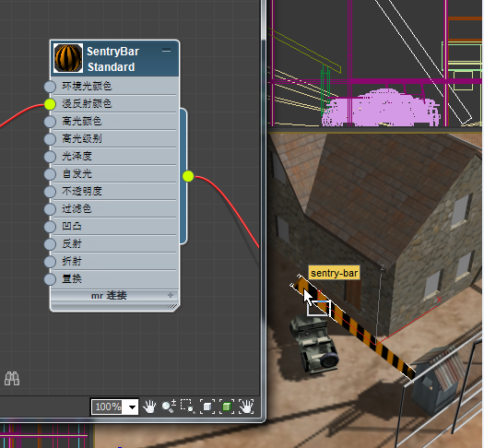Image resolution: width=484 pixels, height=448 pixels.
Task: Click the 凹凸 input socket
Action: (x=50, y=227)
